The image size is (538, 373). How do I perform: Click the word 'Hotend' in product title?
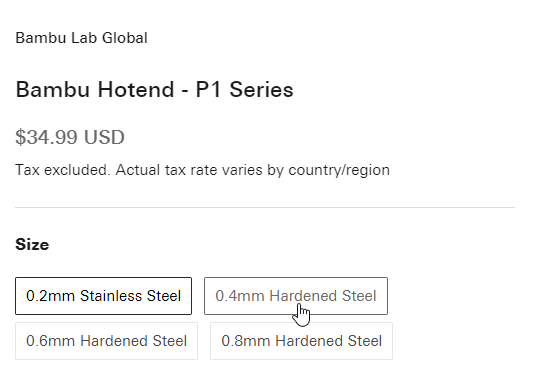136,90
